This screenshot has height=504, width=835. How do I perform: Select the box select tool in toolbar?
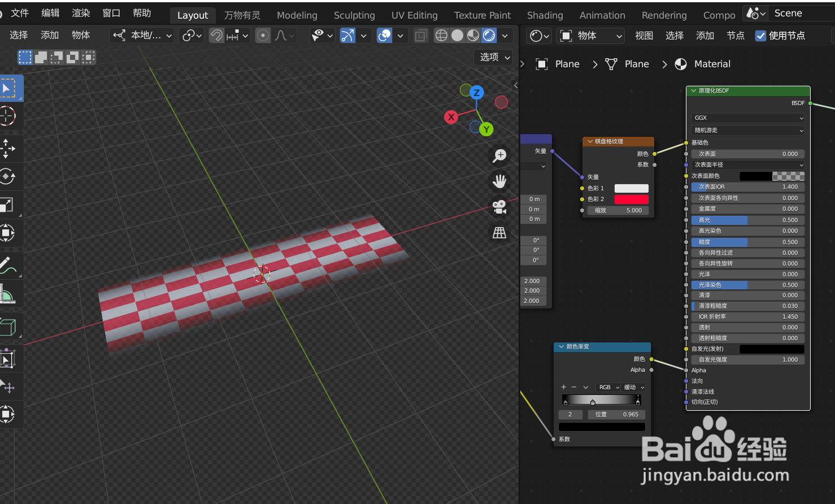tap(8, 89)
